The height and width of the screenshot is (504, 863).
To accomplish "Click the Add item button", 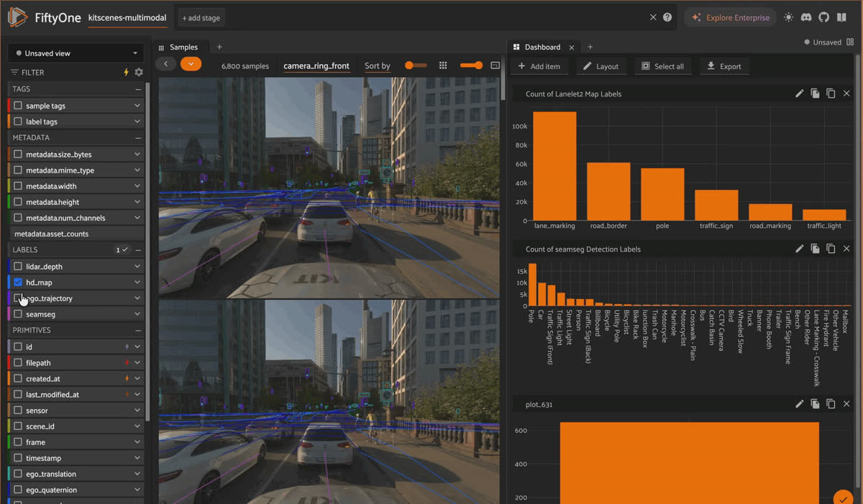I will pos(539,66).
